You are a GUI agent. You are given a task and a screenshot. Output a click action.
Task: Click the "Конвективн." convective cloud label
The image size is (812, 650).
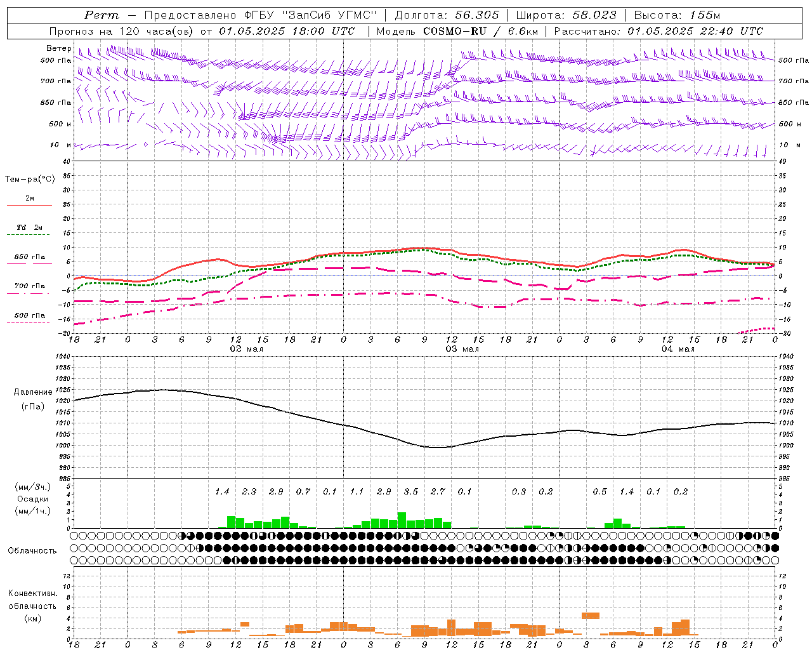tap(32, 594)
